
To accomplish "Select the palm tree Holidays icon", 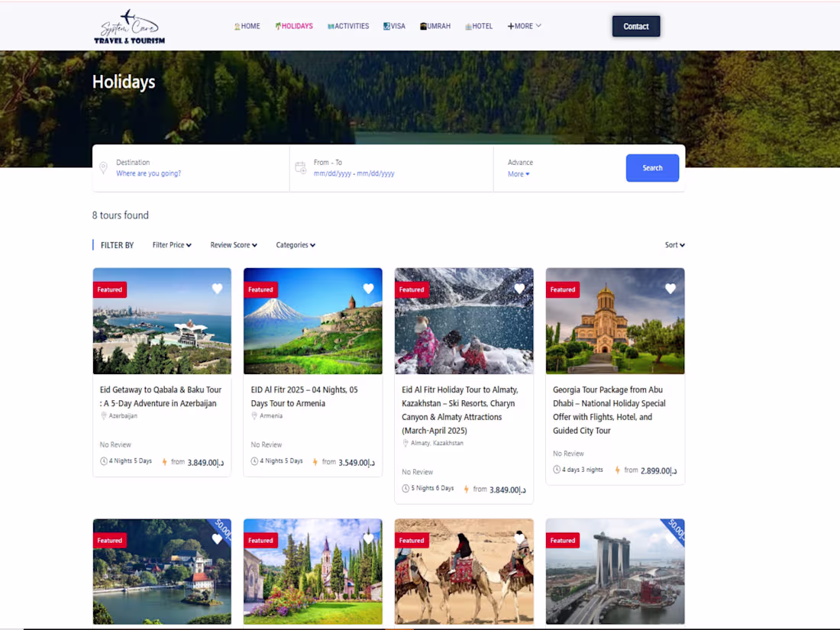I will 276,25.
